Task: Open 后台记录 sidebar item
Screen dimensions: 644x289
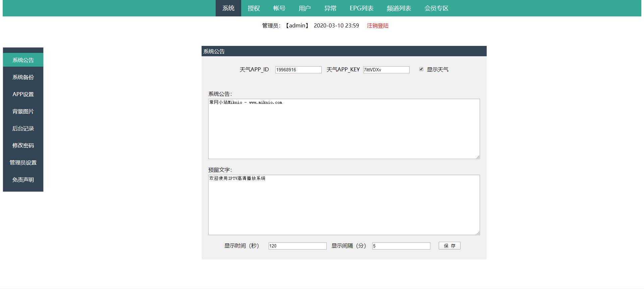Action: click(23, 128)
